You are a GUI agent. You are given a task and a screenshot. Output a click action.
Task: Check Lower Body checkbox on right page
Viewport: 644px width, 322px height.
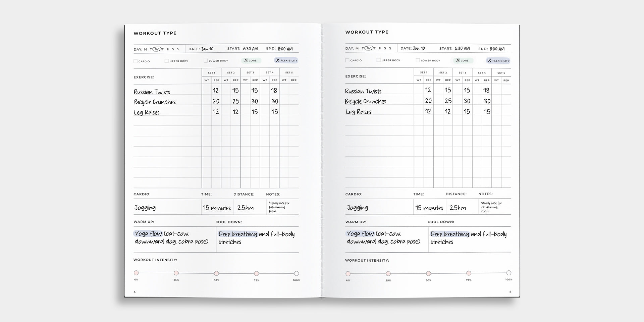pyautogui.click(x=418, y=60)
